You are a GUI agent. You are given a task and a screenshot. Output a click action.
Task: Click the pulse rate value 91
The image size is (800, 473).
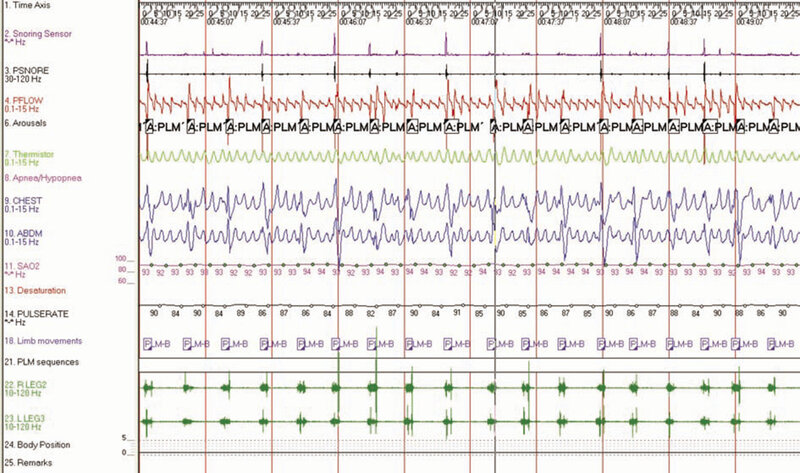click(457, 313)
